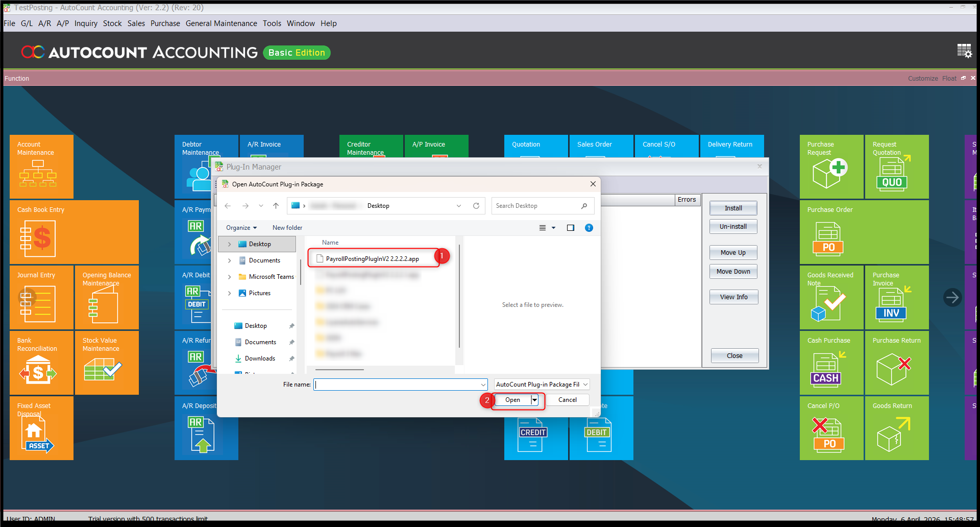The height and width of the screenshot is (527, 980).
Task: Open the G/L menu
Action: 27,23
